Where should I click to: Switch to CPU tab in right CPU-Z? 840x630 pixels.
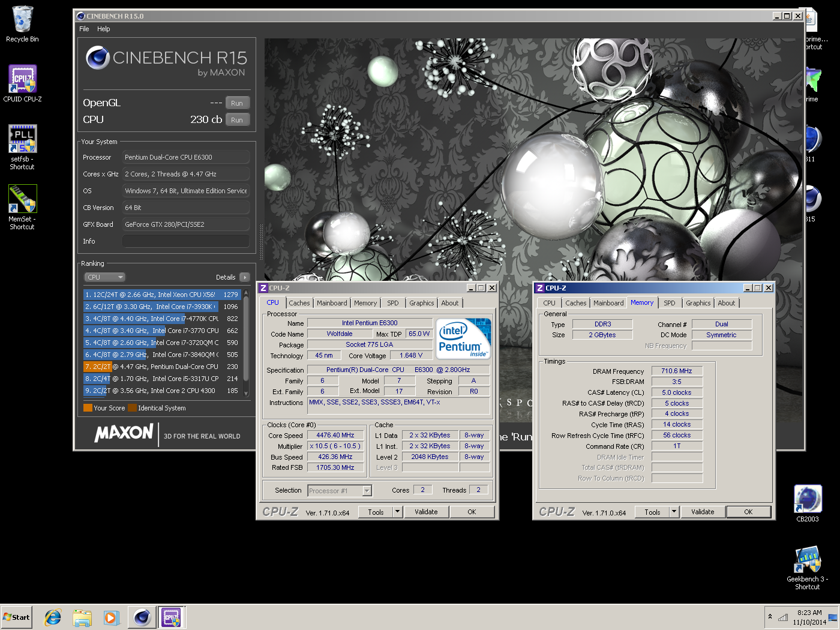pyautogui.click(x=550, y=304)
